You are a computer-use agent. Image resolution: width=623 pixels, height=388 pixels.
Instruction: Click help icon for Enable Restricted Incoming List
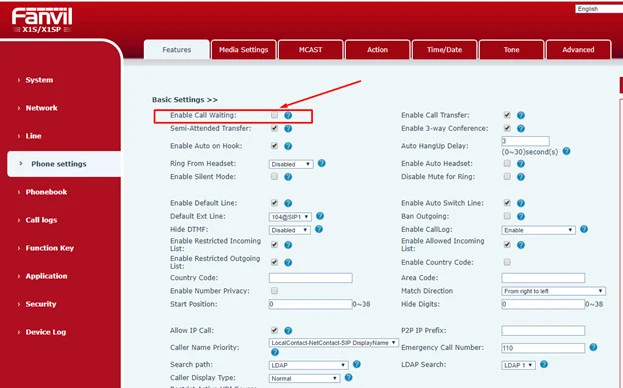click(288, 245)
